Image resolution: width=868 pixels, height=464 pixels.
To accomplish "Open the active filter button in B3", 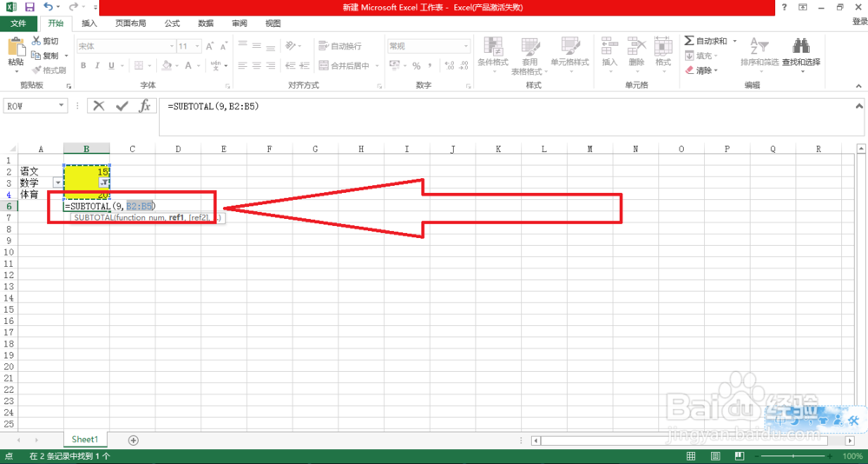I will coord(104,183).
